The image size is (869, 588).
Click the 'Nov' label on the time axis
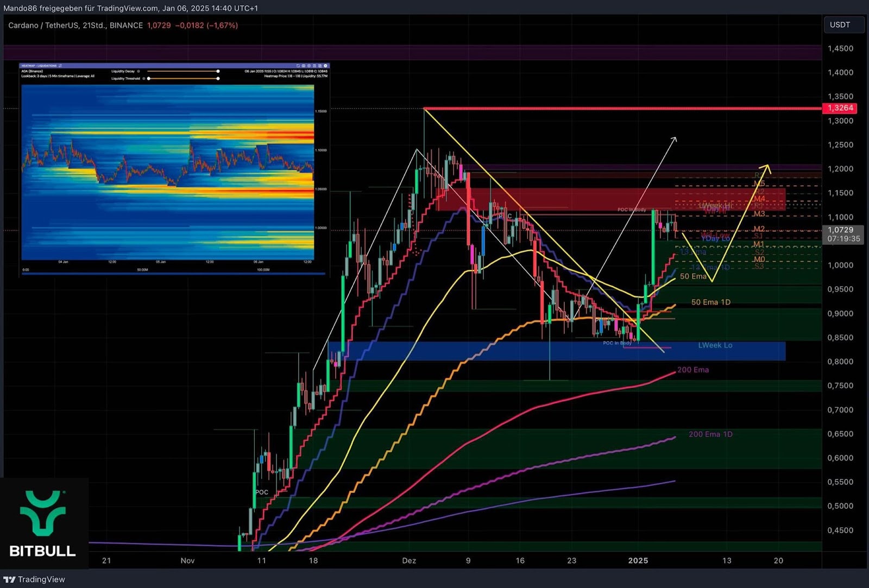click(x=187, y=560)
